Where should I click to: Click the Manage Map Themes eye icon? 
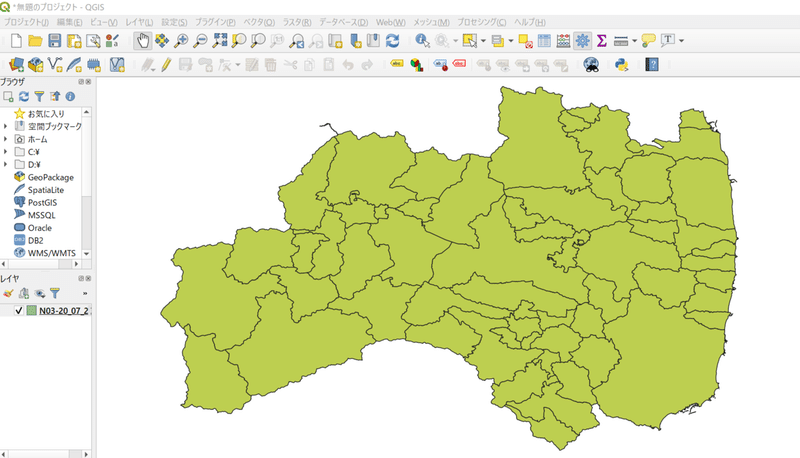(x=39, y=293)
